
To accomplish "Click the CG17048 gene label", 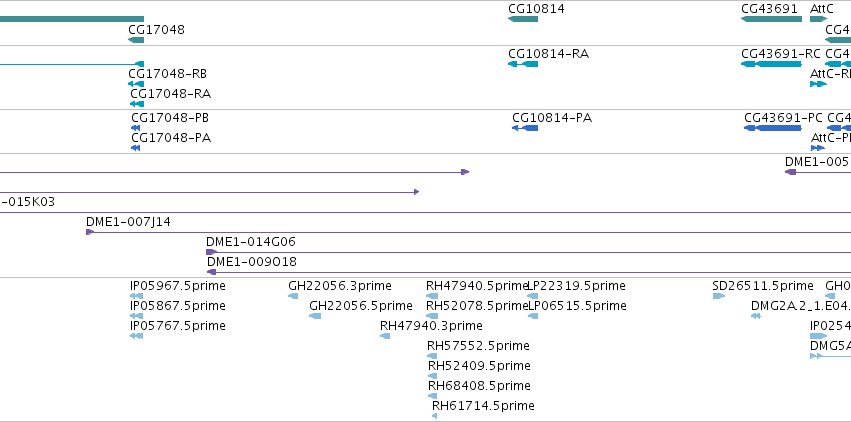I will click(156, 29).
